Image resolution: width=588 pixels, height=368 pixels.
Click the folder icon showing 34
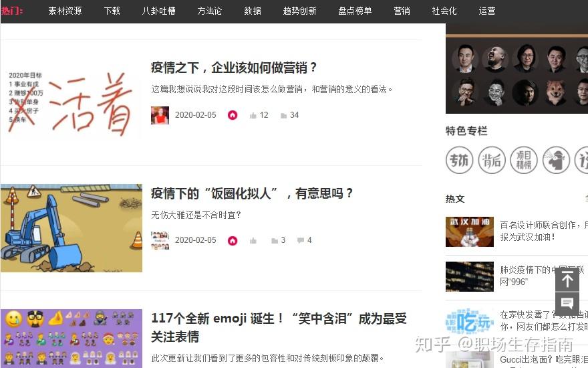[284, 115]
